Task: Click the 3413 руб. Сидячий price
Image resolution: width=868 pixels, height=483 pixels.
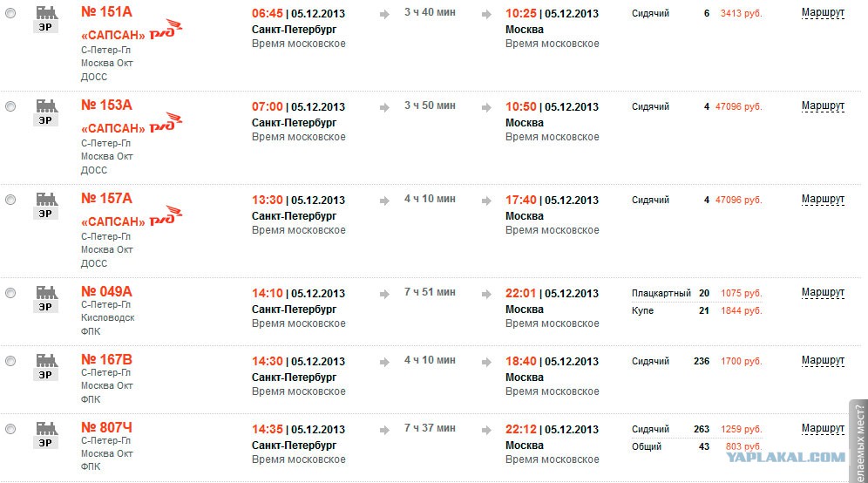Action: point(742,13)
